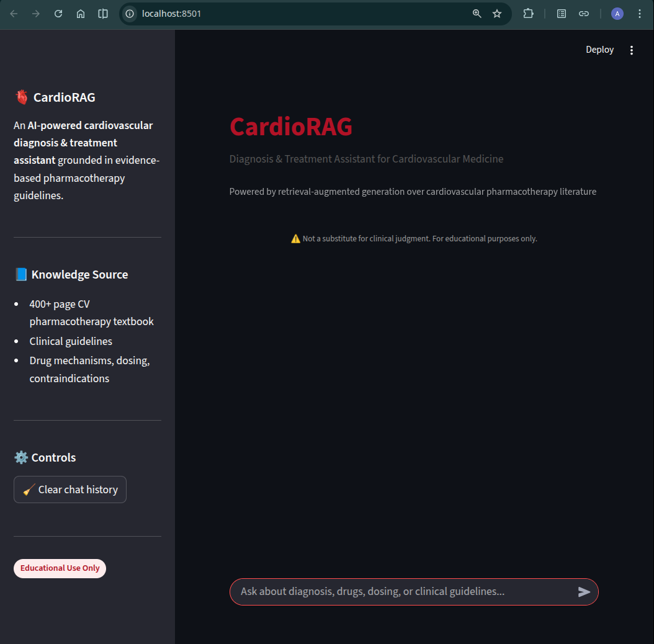The height and width of the screenshot is (644, 654).
Task: Click the chain link icon in toolbar
Action: pyautogui.click(x=584, y=14)
